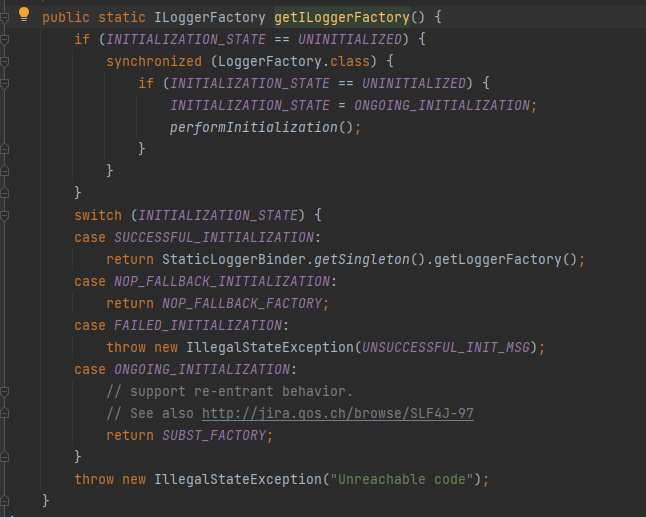Click the yellow lightbulb intention icon
Screen dimensions: 646x517
(x=24, y=15)
